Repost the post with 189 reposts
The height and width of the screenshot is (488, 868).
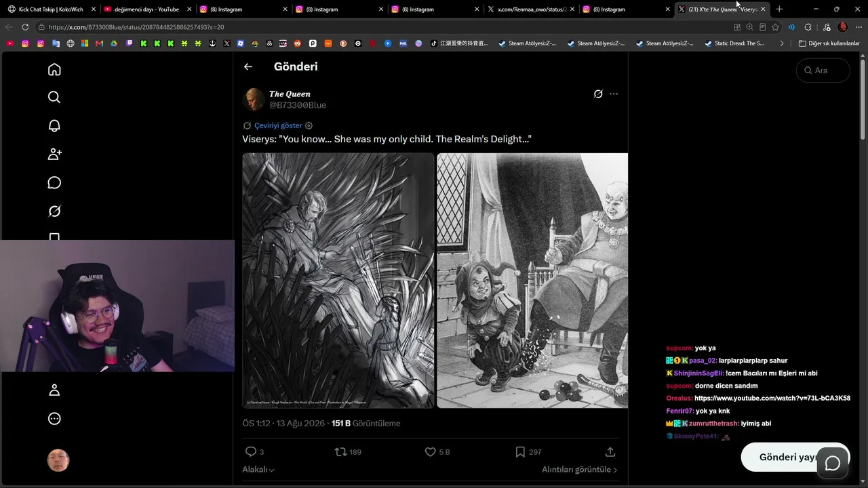[x=341, y=451]
